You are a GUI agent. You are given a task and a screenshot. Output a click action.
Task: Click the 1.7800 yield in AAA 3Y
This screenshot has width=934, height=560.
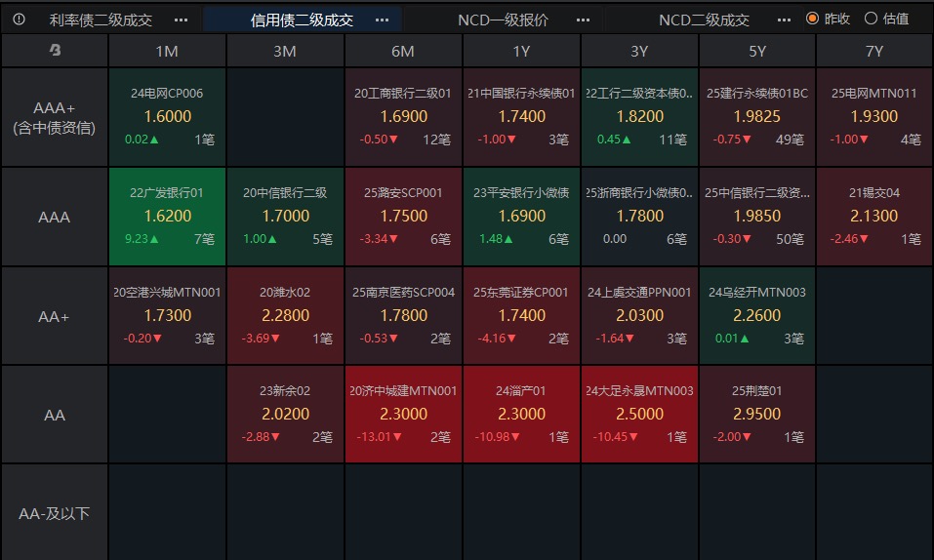coord(639,216)
